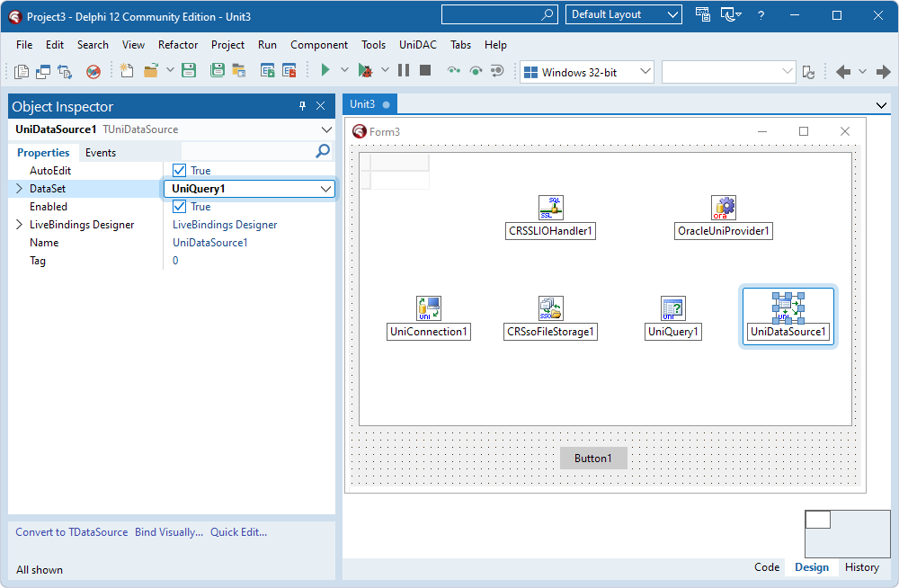Image resolution: width=899 pixels, height=588 pixels.
Task: Click the Bind Visually link
Action: [169, 532]
